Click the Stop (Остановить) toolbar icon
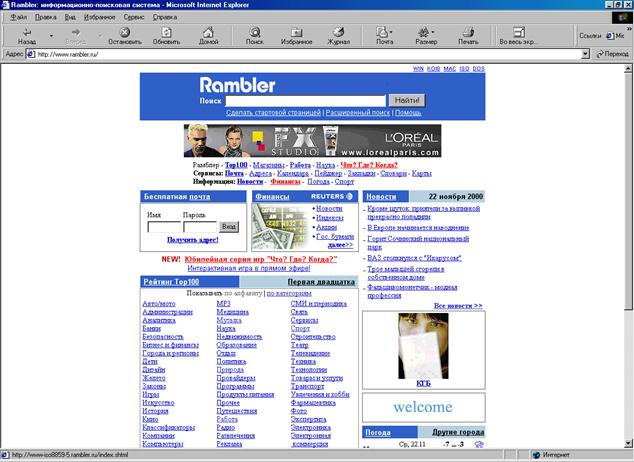The height and width of the screenshot is (462, 634). click(x=125, y=32)
